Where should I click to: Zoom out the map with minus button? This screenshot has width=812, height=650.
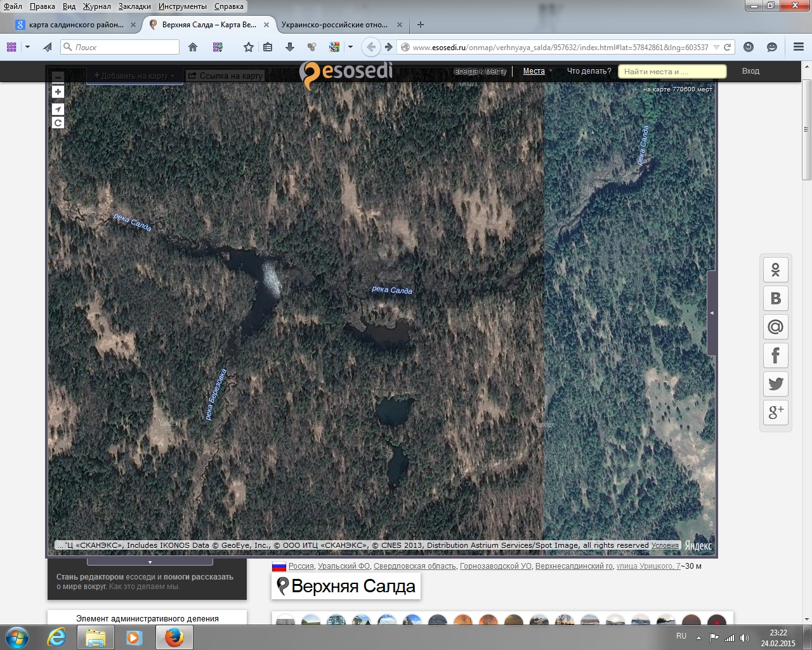58,77
